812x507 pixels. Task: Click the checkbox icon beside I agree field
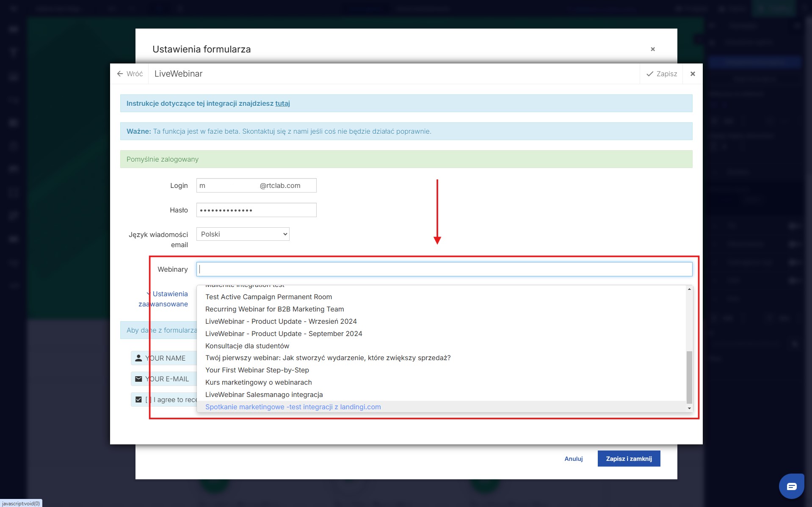tap(138, 400)
